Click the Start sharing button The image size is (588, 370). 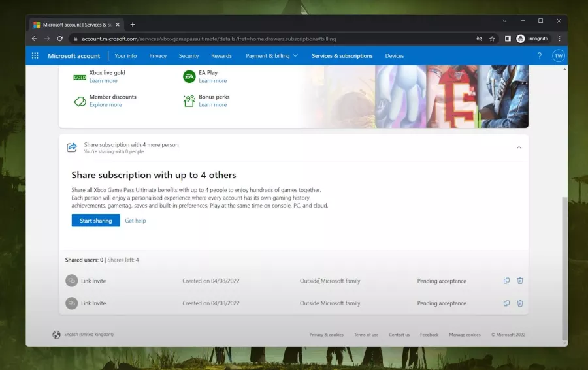95,221
